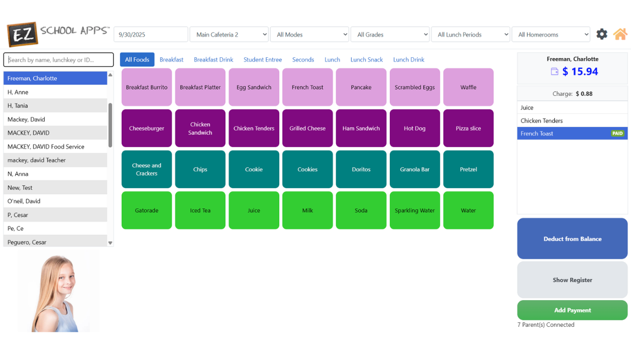The height and width of the screenshot is (364, 631).
Task: Select the Pizza slice food tile
Action: click(x=468, y=128)
